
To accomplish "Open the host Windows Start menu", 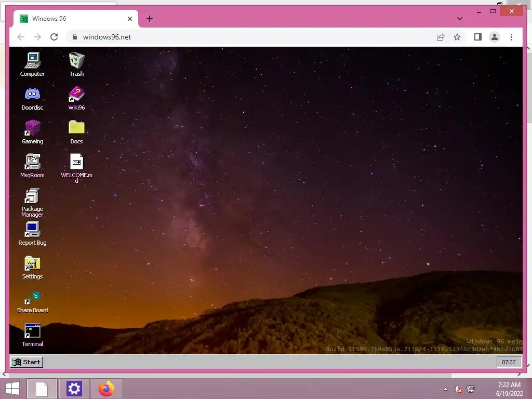I will point(12,389).
